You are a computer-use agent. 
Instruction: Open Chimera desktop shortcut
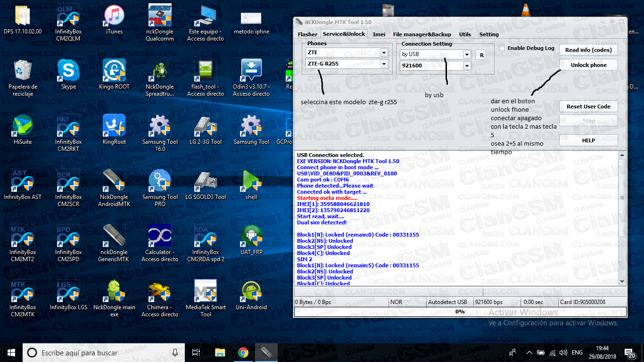point(160,298)
